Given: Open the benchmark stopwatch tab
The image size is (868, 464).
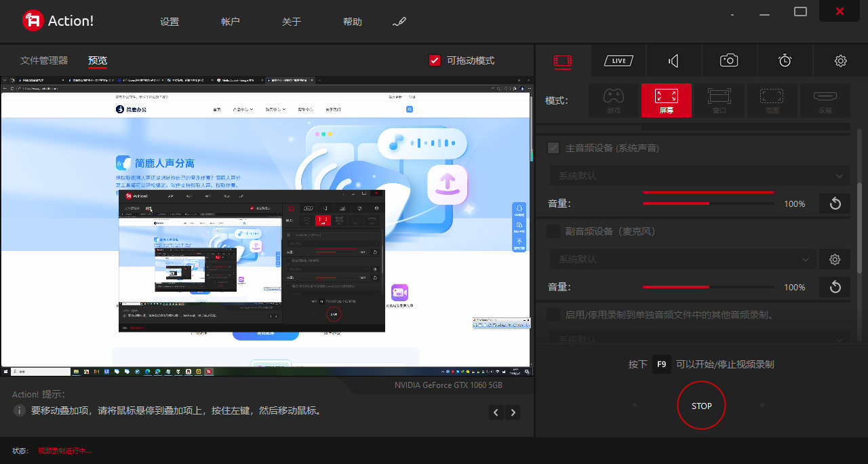Looking at the screenshot, I should click(x=785, y=61).
